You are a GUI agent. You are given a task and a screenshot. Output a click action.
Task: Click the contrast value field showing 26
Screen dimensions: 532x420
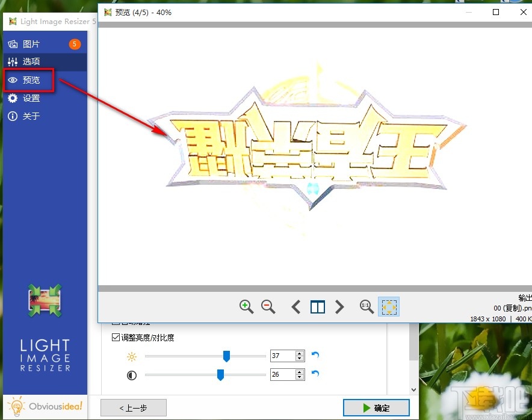283,374
